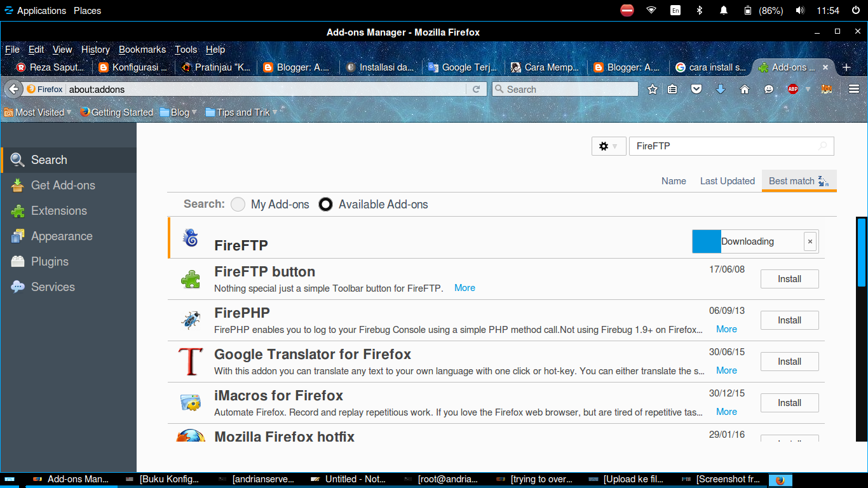Screen dimensions: 868x488
Task: Open the Appearance sidebar category
Action: click(69, 236)
